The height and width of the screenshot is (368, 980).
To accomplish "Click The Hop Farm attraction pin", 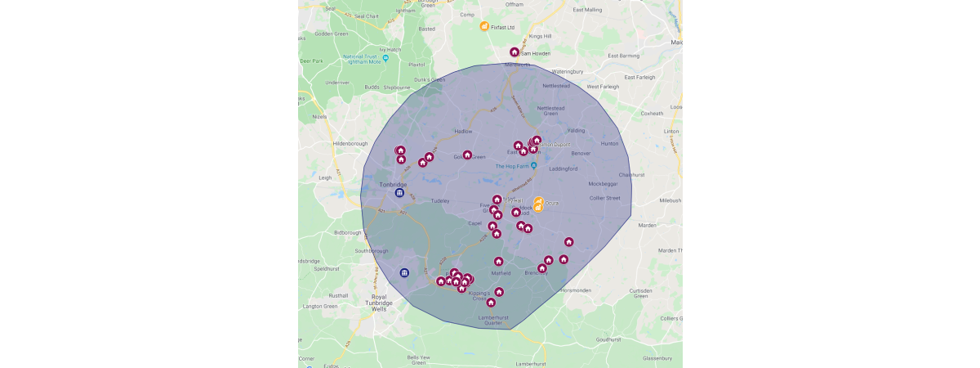I will [x=532, y=166].
